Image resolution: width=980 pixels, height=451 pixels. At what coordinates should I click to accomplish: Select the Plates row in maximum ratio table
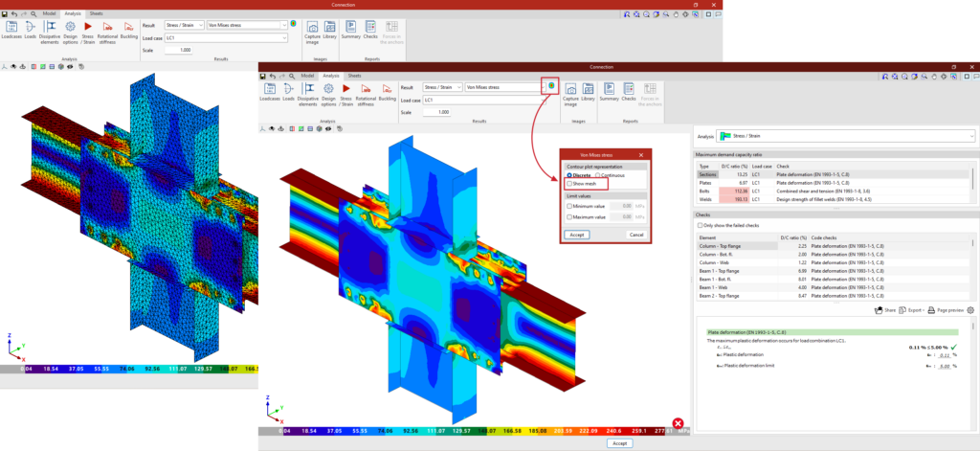(x=834, y=183)
